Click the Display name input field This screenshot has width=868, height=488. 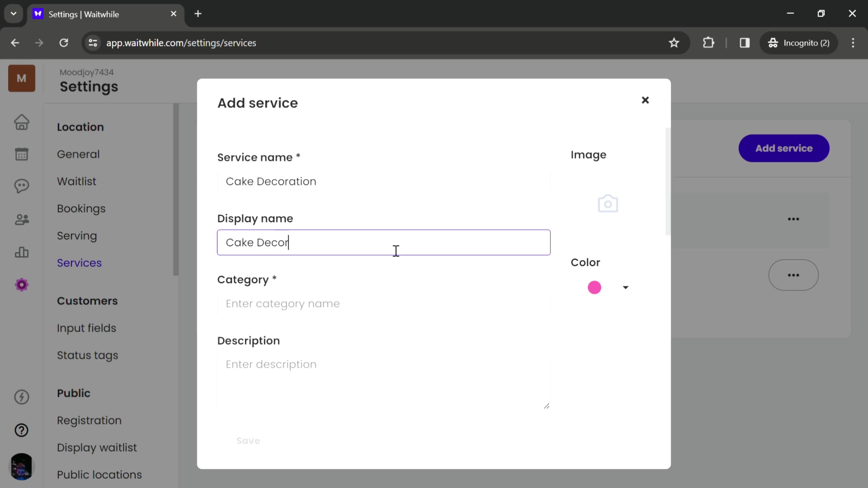[x=384, y=242]
